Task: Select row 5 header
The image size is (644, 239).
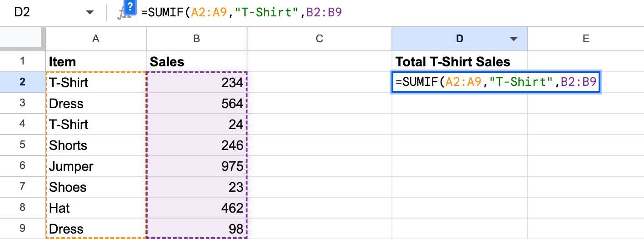Action: tap(23, 145)
